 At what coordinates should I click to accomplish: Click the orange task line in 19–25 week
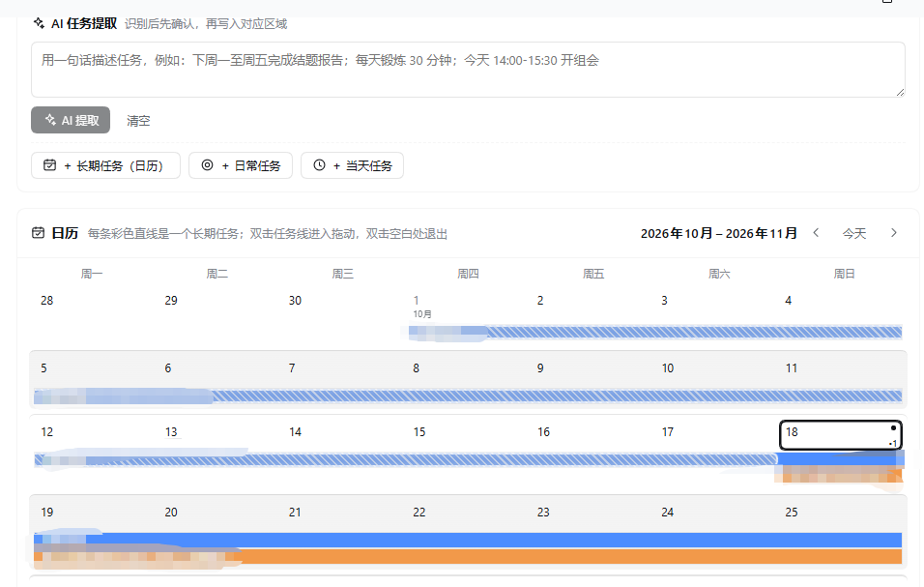pos(468,556)
